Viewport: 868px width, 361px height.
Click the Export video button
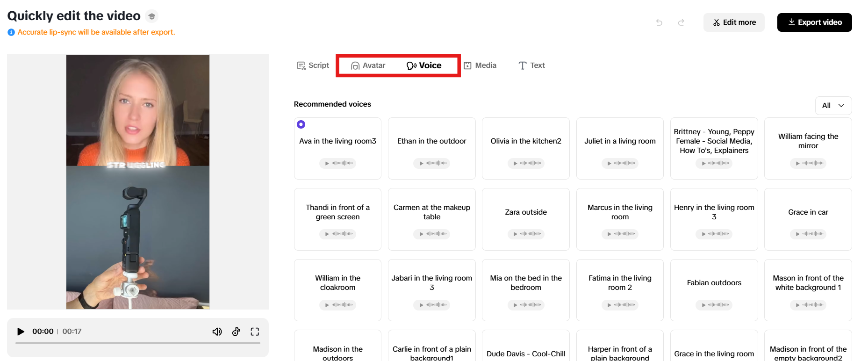click(x=814, y=22)
